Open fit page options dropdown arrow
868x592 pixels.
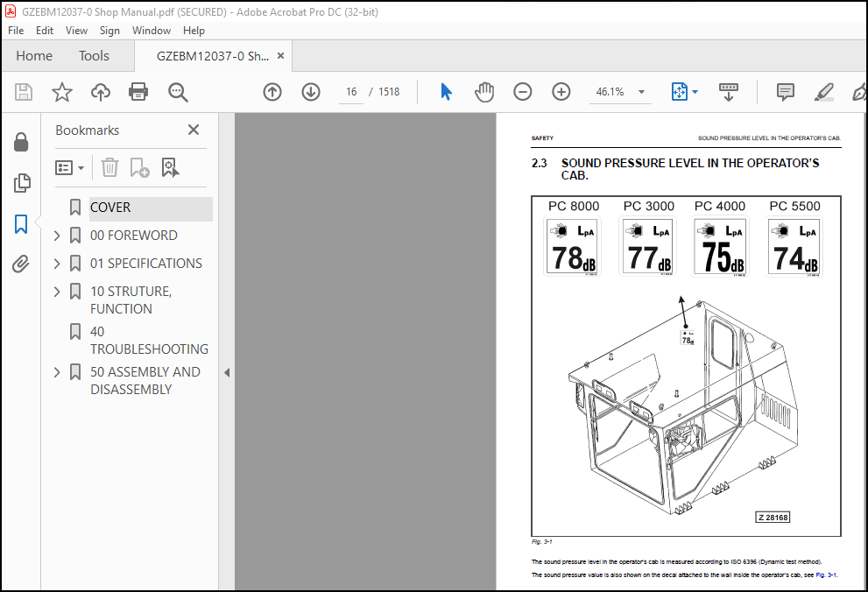[x=695, y=92]
